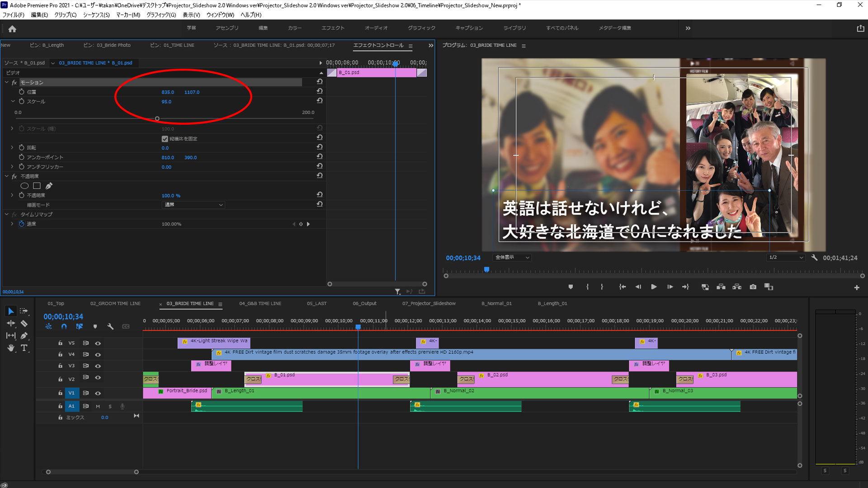
Task: Toggle V3 track visibility eye
Action: tap(98, 366)
